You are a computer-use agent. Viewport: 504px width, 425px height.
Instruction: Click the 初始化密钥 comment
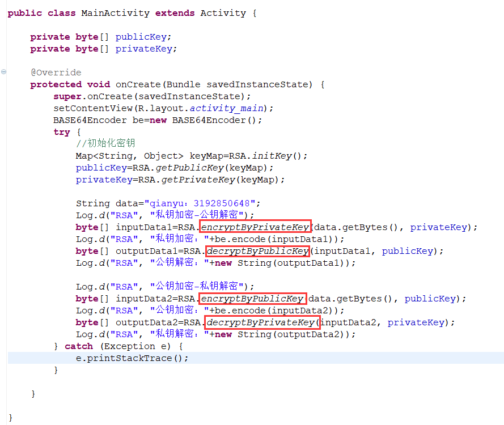point(105,143)
